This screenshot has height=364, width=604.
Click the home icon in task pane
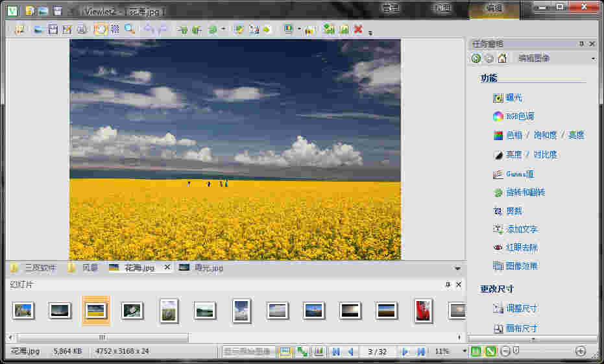pyautogui.click(x=501, y=58)
